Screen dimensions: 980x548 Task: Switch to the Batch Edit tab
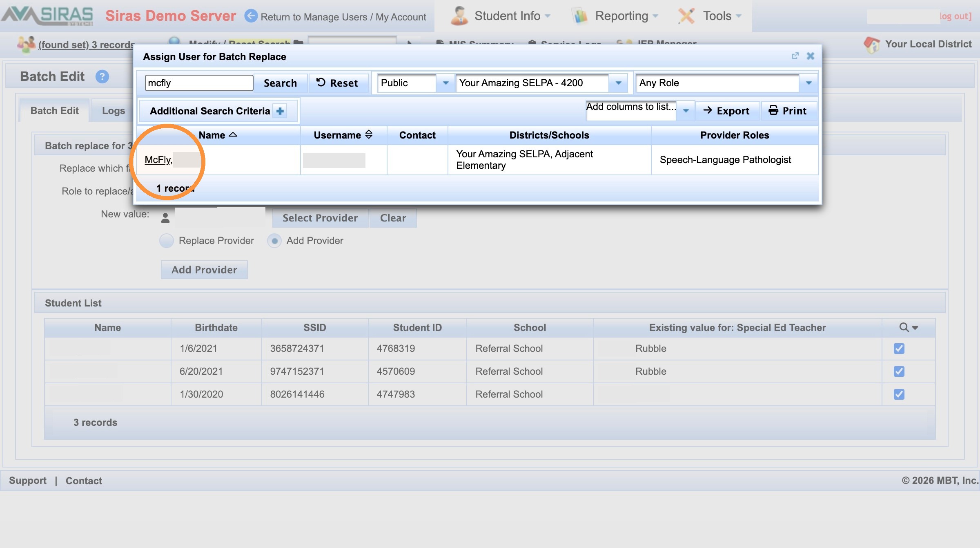54,110
